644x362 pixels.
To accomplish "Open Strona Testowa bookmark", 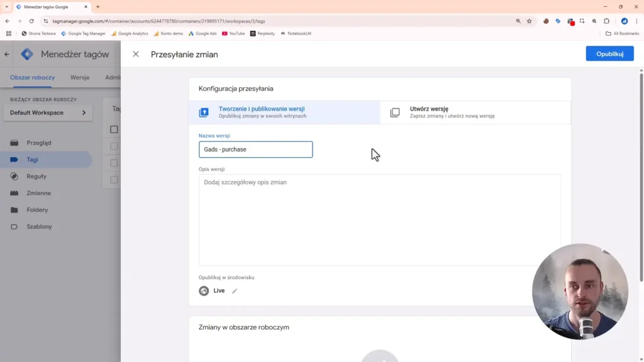I will tap(38, 34).
